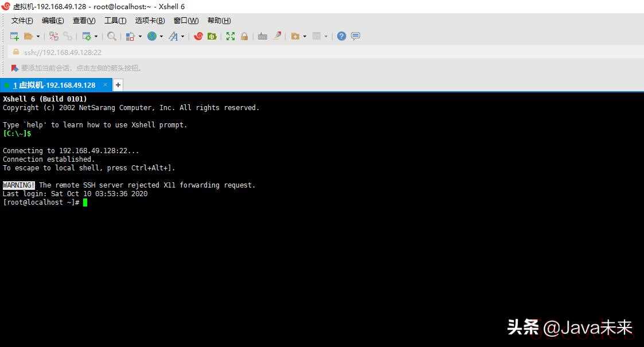This screenshot has width=644, height=347.
Task: Expand the Encoding globe dropdown arrow
Action: point(161,36)
